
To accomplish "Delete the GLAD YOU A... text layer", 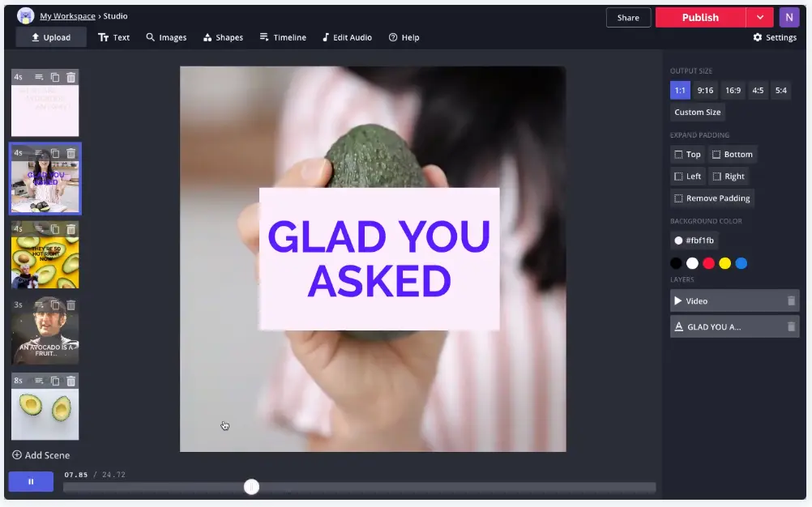I will point(791,327).
